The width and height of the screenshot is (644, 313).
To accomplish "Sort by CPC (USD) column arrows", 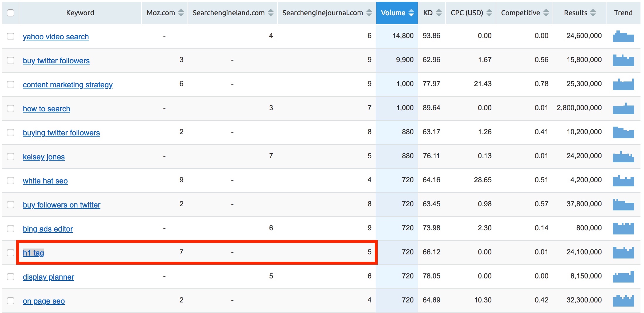I will pos(489,13).
